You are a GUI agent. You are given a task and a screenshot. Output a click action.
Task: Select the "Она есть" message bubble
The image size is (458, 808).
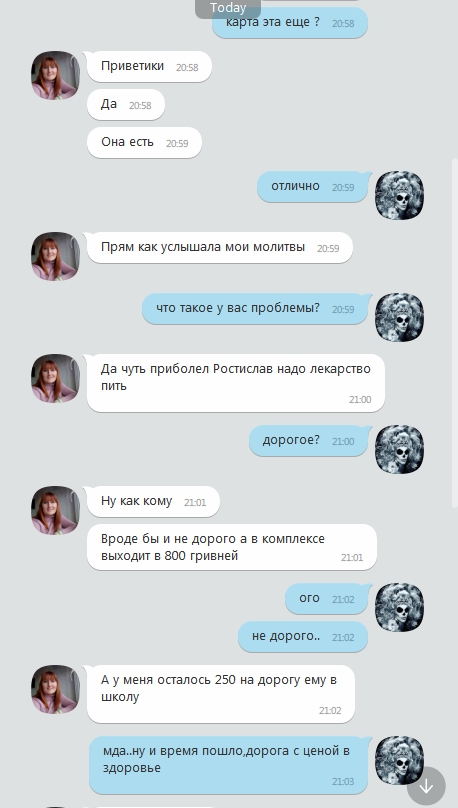tap(144, 143)
